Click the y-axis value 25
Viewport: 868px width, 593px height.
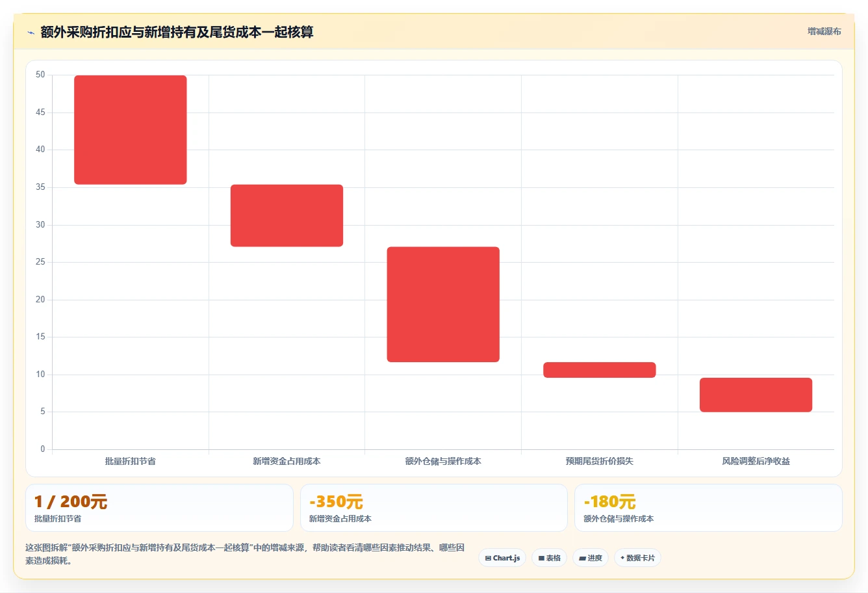[x=40, y=262]
